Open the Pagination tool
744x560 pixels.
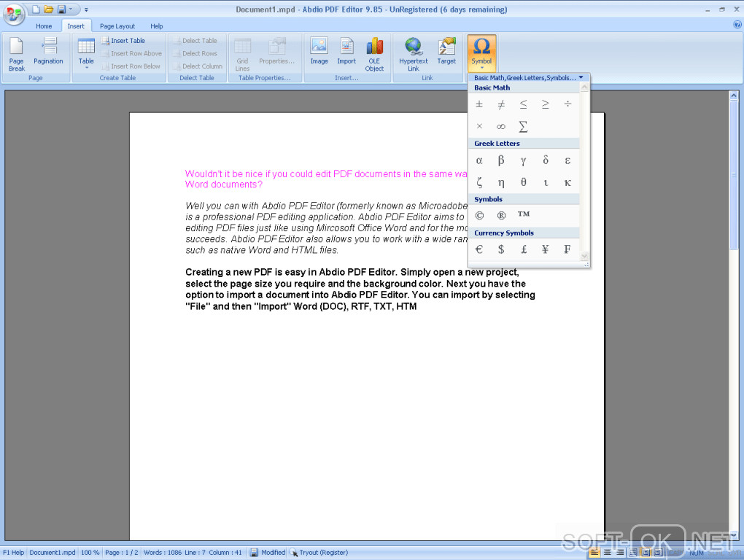[x=48, y=51]
